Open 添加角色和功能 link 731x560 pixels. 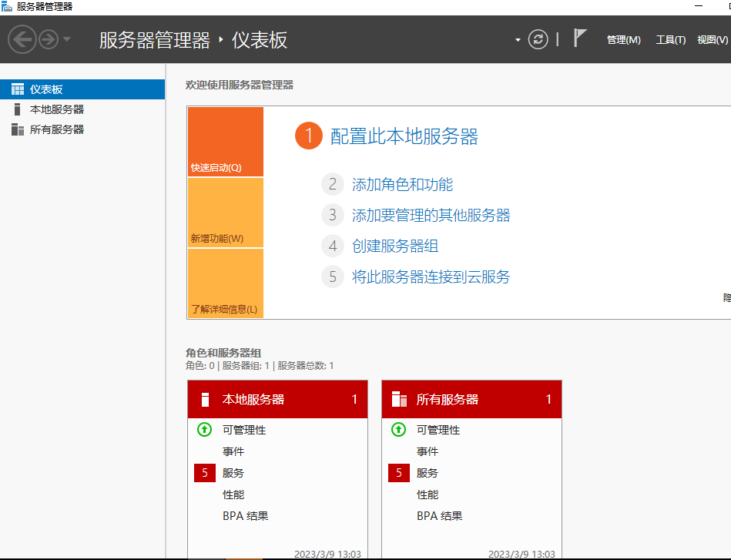click(x=402, y=184)
